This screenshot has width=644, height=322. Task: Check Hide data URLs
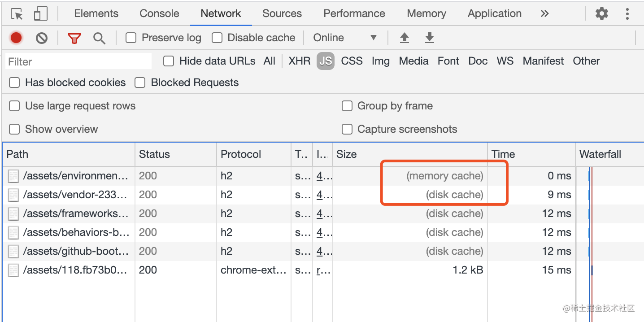tap(169, 61)
